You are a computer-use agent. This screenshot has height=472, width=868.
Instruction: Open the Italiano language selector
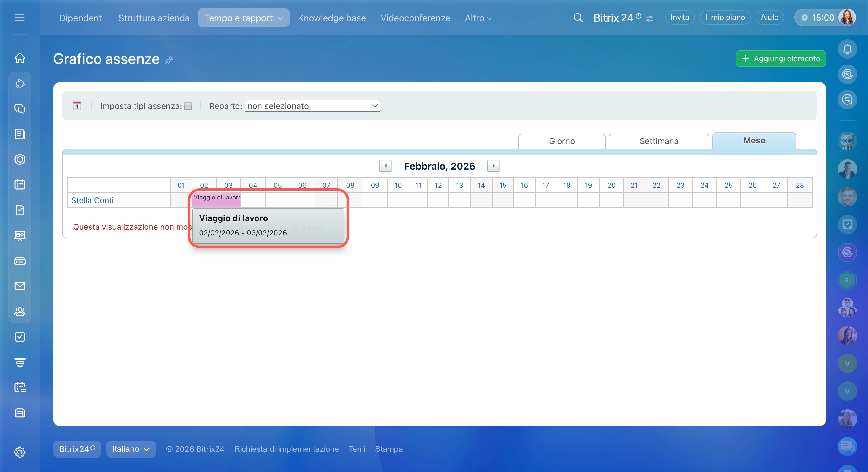click(x=131, y=449)
